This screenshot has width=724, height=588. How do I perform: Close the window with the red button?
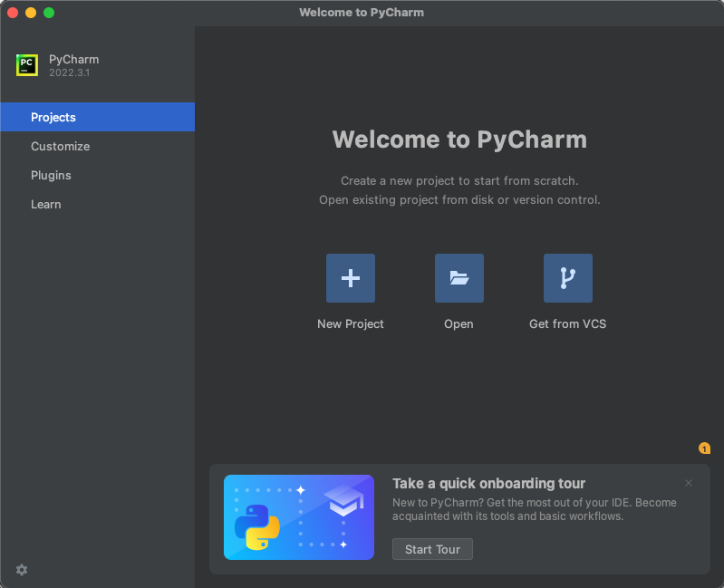coord(13,13)
